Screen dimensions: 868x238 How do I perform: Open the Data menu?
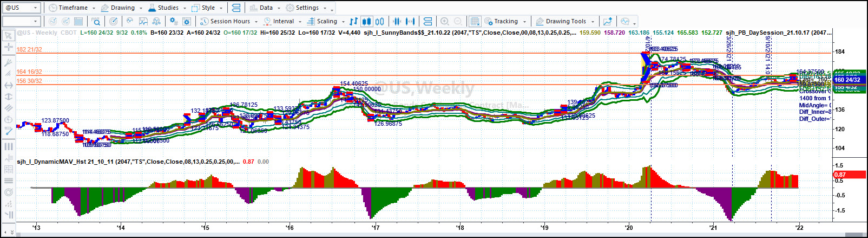[265, 8]
